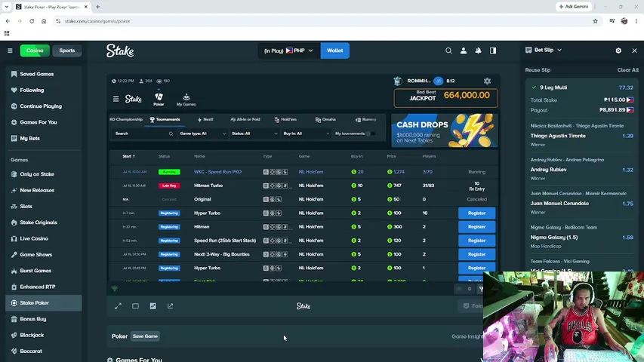Open a new browser tab
Screen dimensions: 644x362
pyautogui.click(x=97, y=7)
